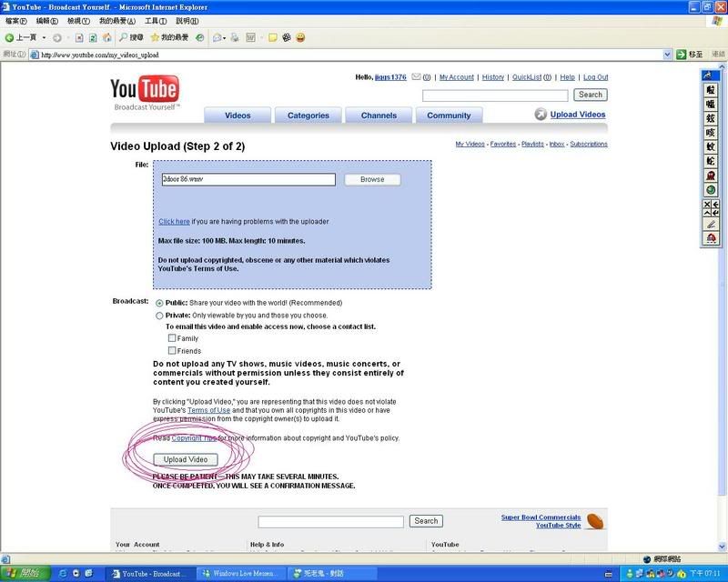Select the Public broadcast radio button
This screenshot has height=582, width=728.
point(159,303)
